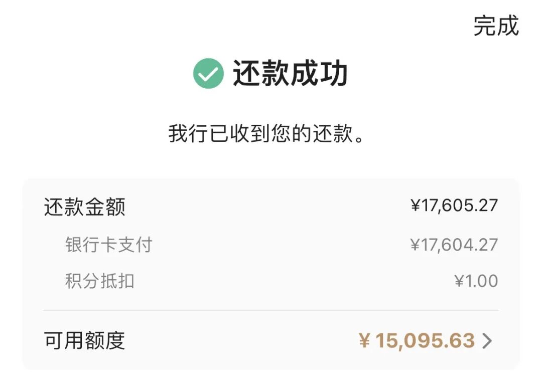Select the 可用额度 label
The width and height of the screenshot is (542, 392).
click(84, 341)
